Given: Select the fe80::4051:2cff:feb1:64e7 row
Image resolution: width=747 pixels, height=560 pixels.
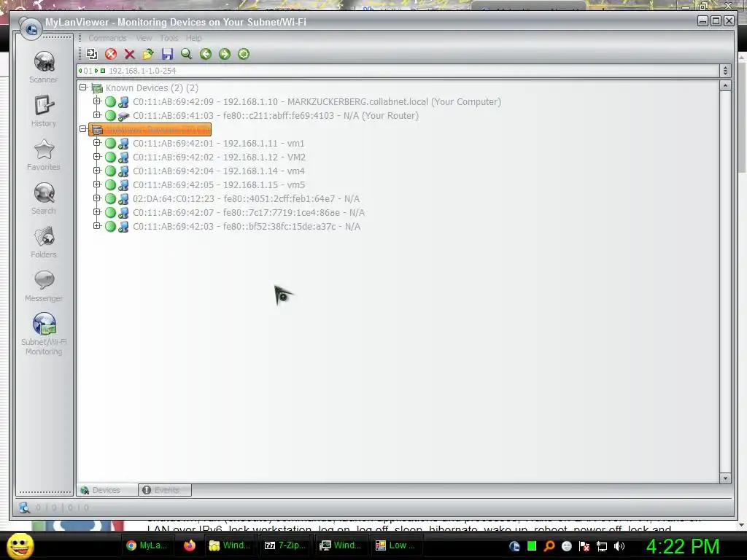Looking at the screenshot, I should pyautogui.click(x=247, y=198).
